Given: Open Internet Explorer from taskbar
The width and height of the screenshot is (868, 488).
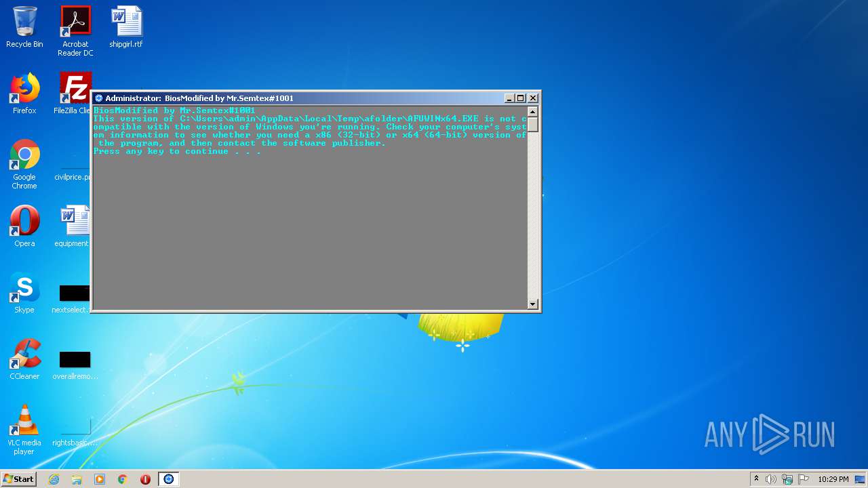Looking at the screenshot, I should coord(54,479).
